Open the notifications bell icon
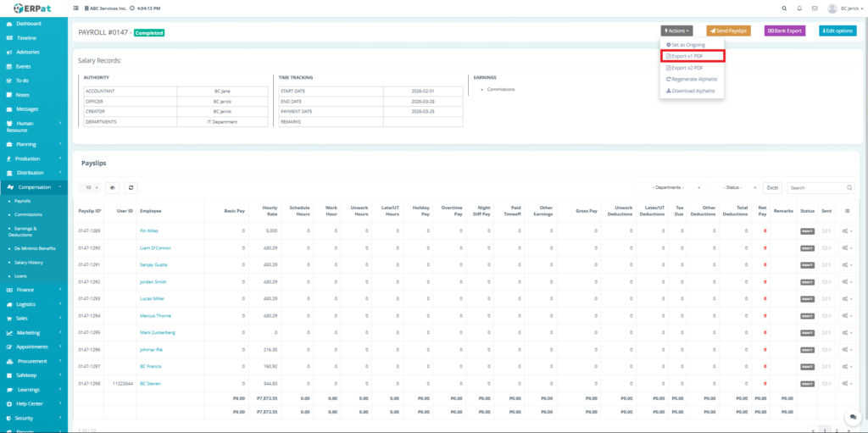Viewport: 868px width, 433px height. point(798,8)
